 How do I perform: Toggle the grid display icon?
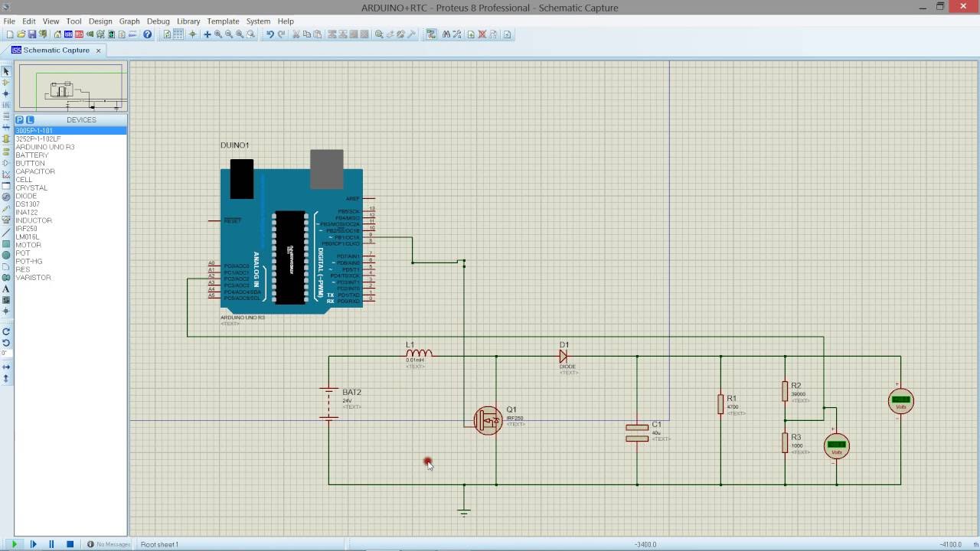coord(178,34)
